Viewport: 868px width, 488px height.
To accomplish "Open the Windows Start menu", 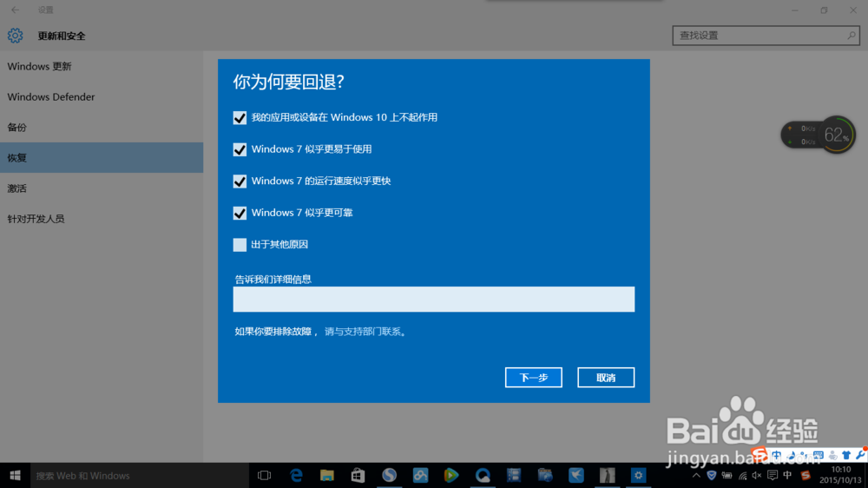I will pyautogui.click(x=15, y=476).
